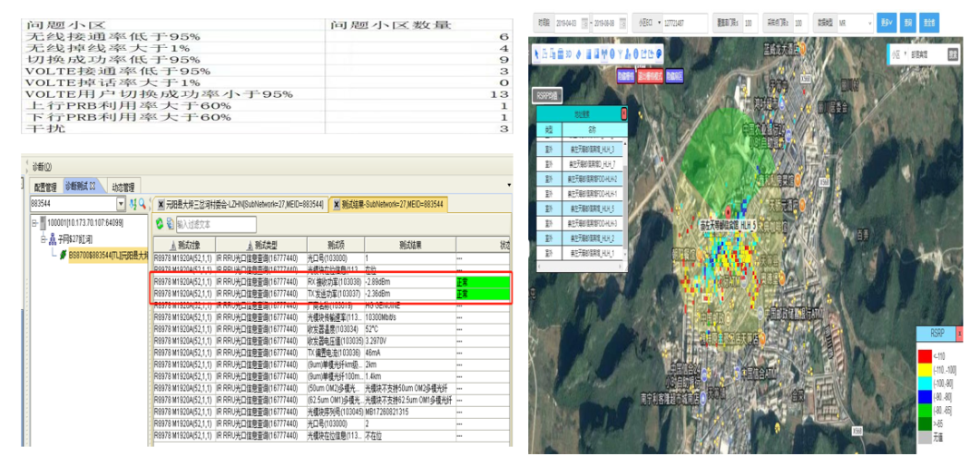Select the pointer arrow tool in map toolbar

[x=536, y=53]
